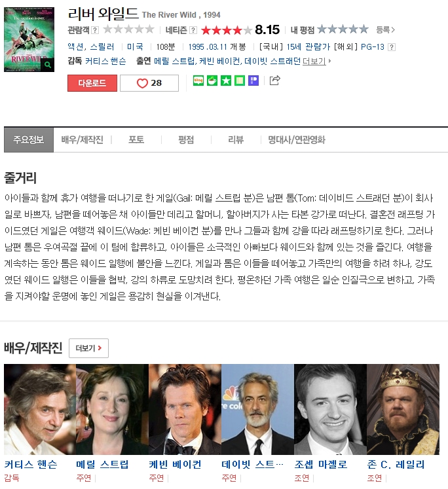The height and width of the screenshot is (489, 448).
Task: Share via green cafe cup icon
Action: click(212, 81)
